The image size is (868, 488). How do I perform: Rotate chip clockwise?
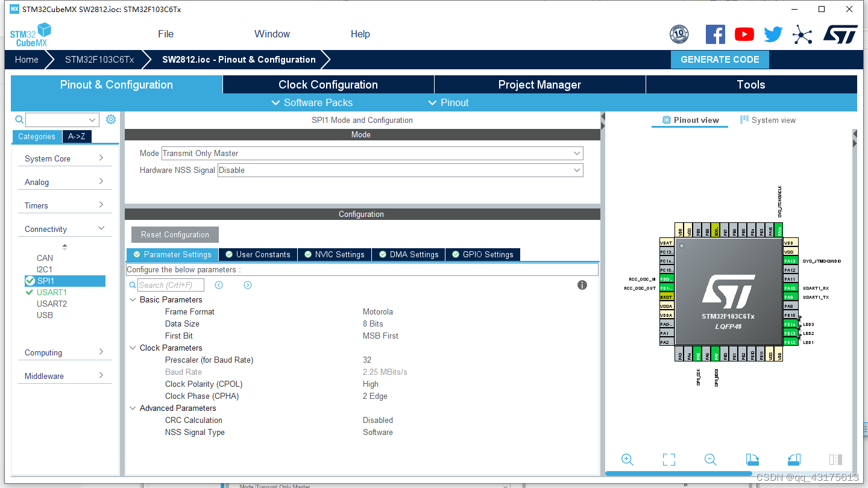point(752,460)
